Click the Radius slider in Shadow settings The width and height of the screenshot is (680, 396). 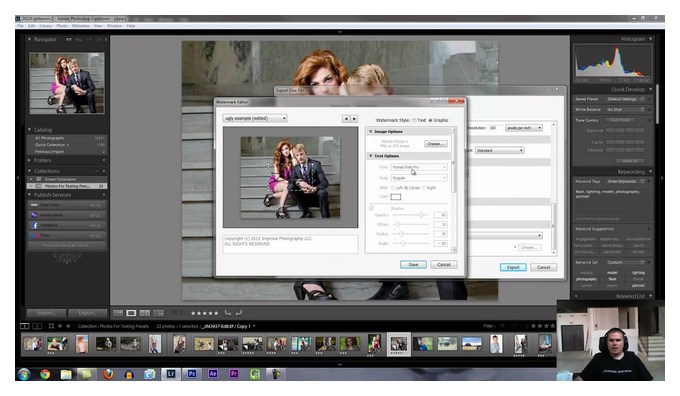click(x=410, y=234)
